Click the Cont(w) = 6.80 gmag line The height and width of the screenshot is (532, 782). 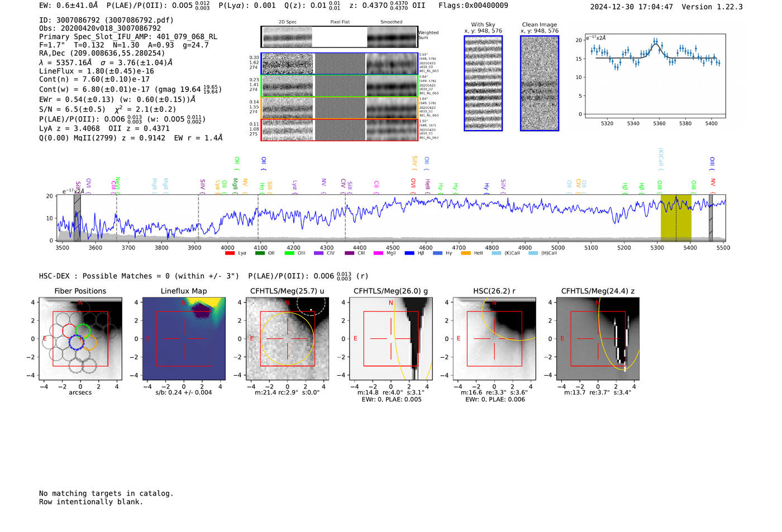pyautogui.click(x=130, y=89)
